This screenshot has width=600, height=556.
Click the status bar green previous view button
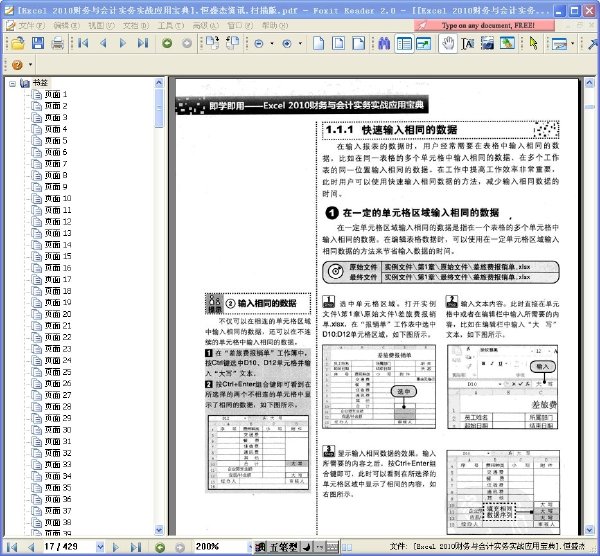coord(160,547)
